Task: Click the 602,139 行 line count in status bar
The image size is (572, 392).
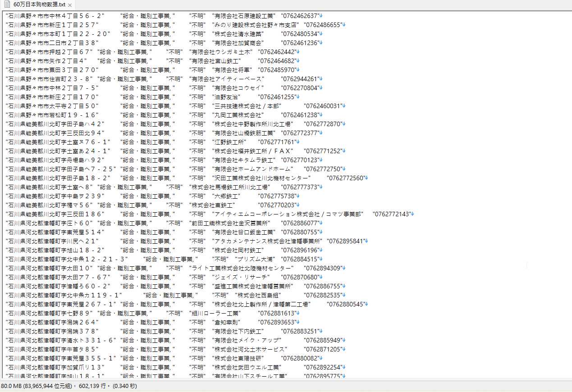Action: click(92, 386)
